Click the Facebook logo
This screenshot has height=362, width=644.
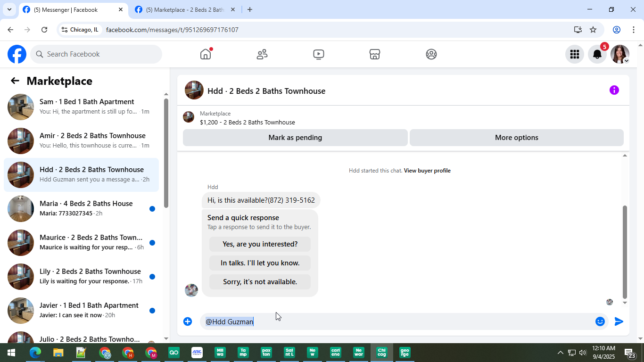pyautogui.click(x=17, y=54)
